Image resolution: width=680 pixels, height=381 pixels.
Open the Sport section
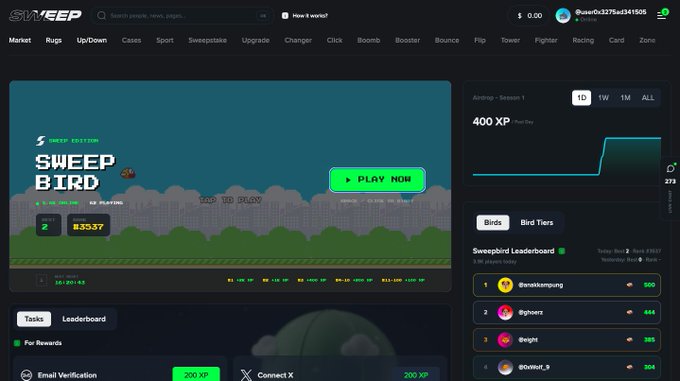[165, 40]
